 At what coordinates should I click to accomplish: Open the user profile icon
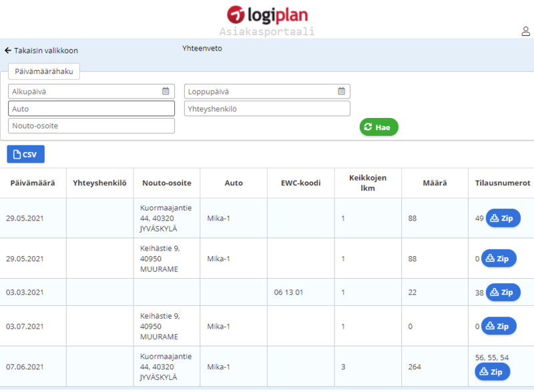(525, 31)
